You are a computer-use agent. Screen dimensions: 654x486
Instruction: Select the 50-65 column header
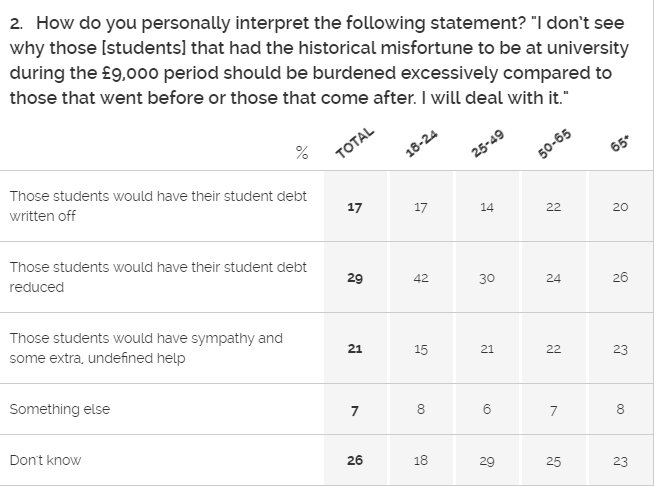[554, 144]
